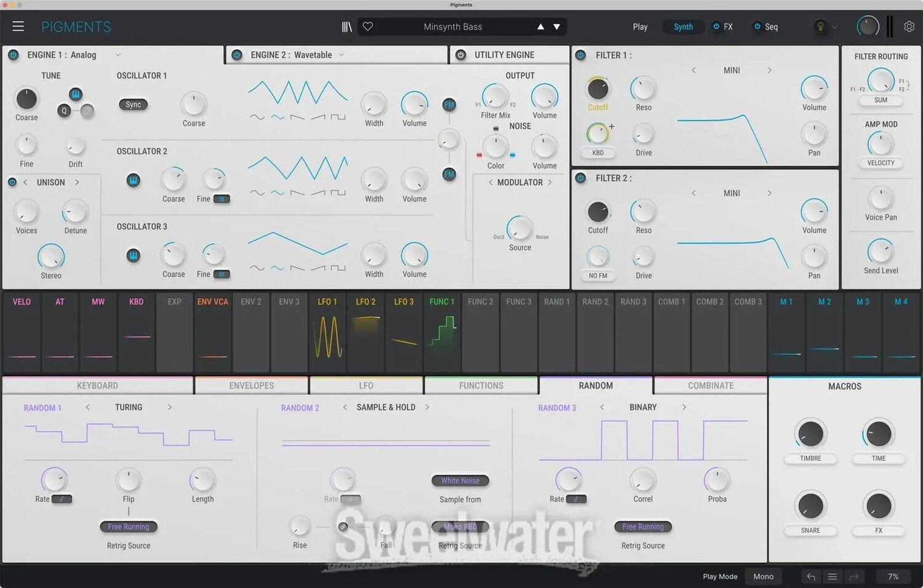Click the settings gear icon
Screen dimensions: 923x588
[x=909, y=26]
